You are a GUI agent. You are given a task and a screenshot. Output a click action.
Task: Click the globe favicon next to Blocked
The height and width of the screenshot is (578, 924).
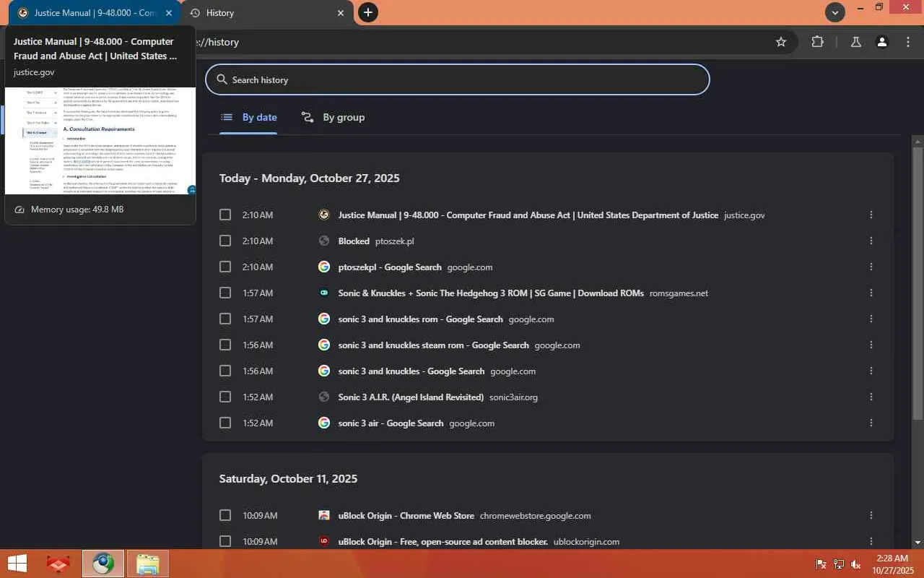[324, 241]
